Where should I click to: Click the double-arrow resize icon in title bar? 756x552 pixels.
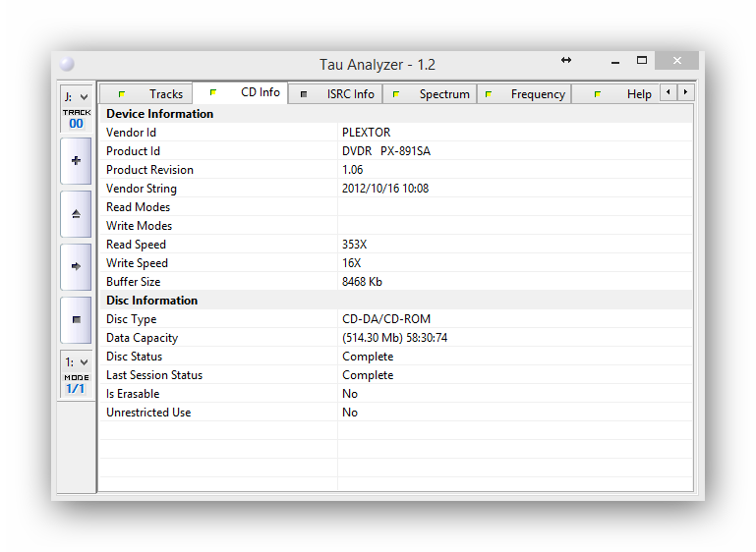pyautogui.click(x=566, y=61)
